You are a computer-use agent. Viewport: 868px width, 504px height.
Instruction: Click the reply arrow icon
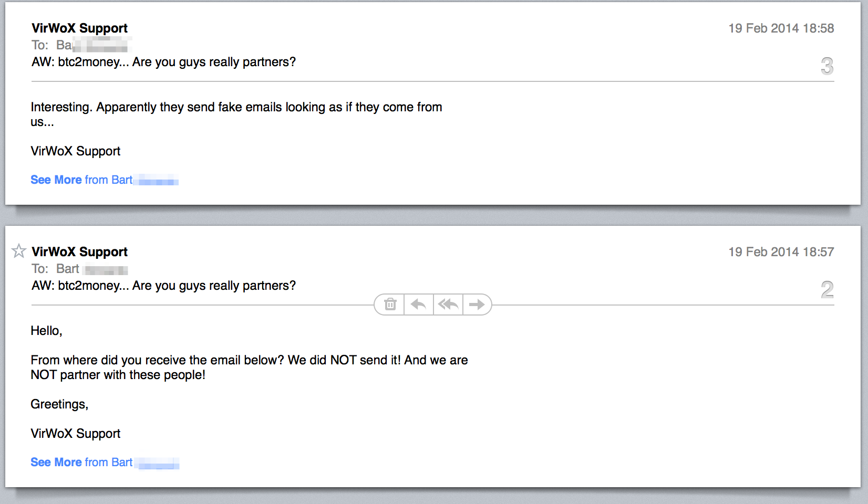tap(418, 304)
